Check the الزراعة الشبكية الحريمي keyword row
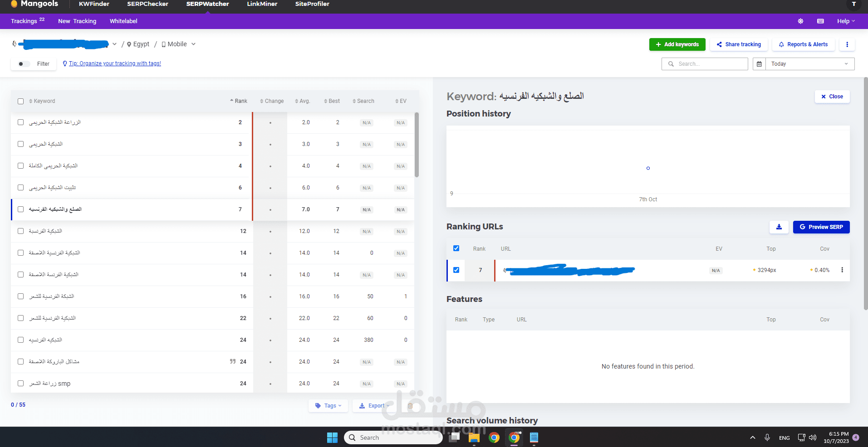The height and width of the screenshot is (447, 868). (x=20, y=122)
